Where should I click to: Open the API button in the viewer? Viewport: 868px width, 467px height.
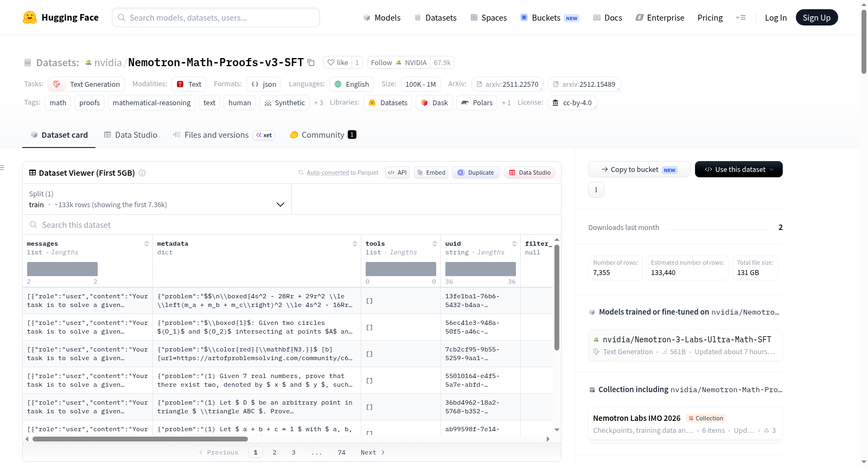click(397, 172)
